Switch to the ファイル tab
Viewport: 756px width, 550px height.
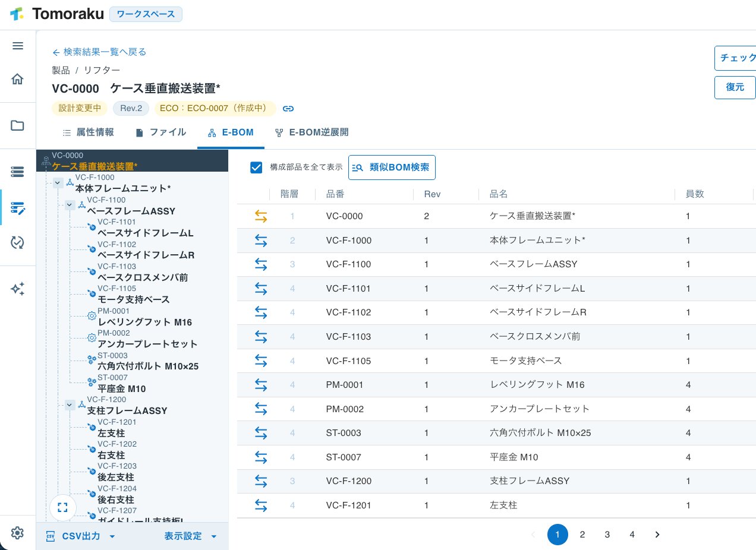point(160,132)
